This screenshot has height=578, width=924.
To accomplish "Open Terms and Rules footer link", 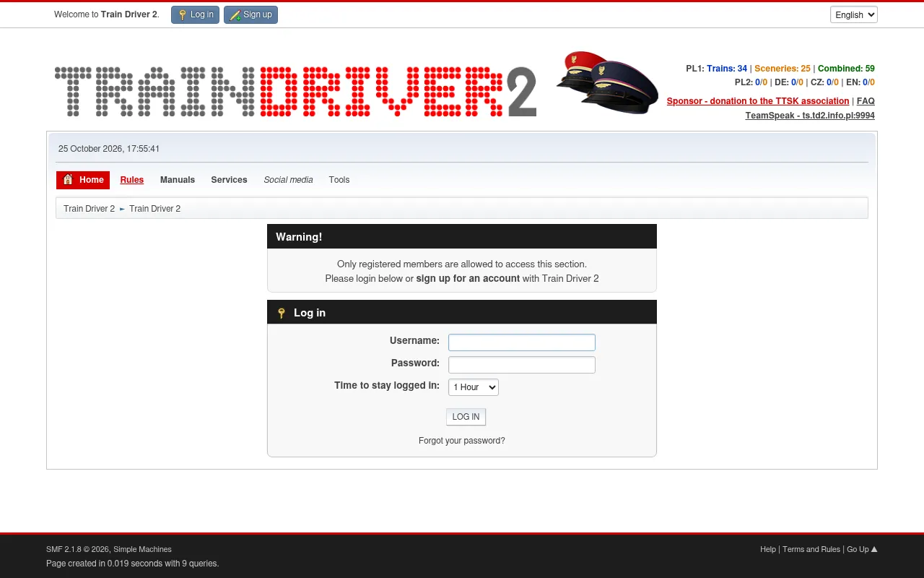I will 811,549.
